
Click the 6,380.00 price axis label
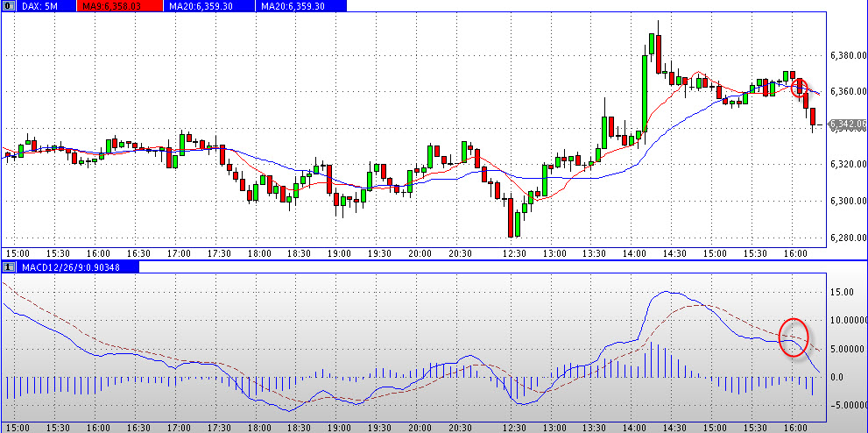pos(845,55)
